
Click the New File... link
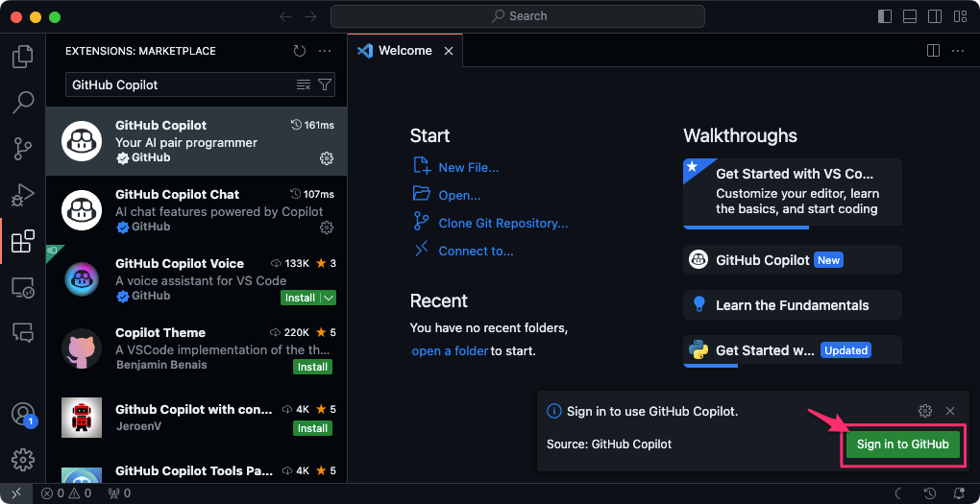[x=469, y=168]
